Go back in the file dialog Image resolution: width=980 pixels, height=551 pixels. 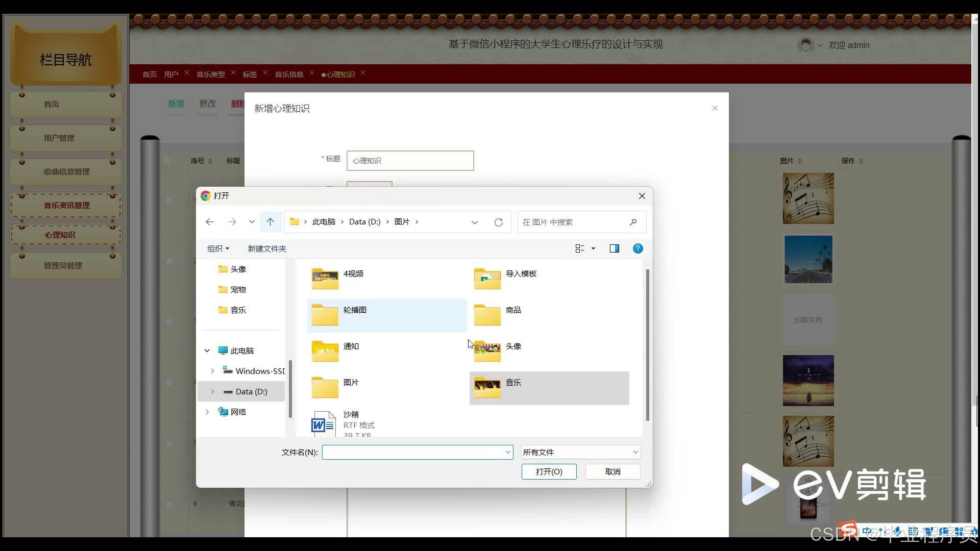(210, 222)
